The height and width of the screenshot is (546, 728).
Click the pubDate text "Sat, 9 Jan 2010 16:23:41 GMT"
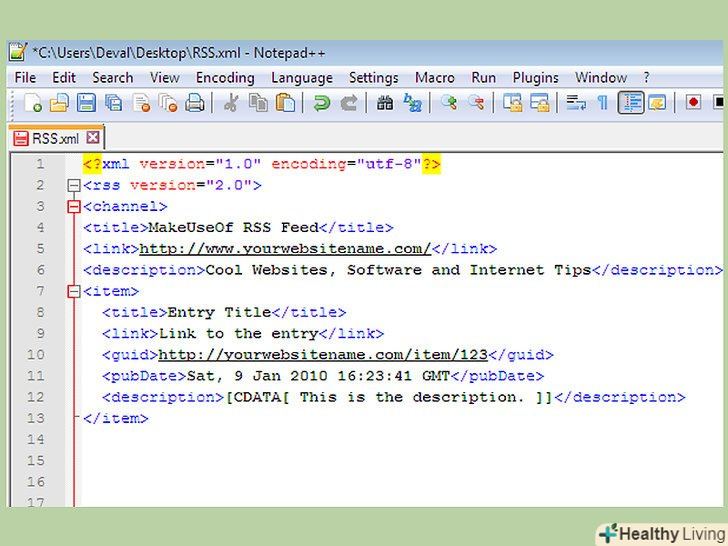tap(318, 376)
